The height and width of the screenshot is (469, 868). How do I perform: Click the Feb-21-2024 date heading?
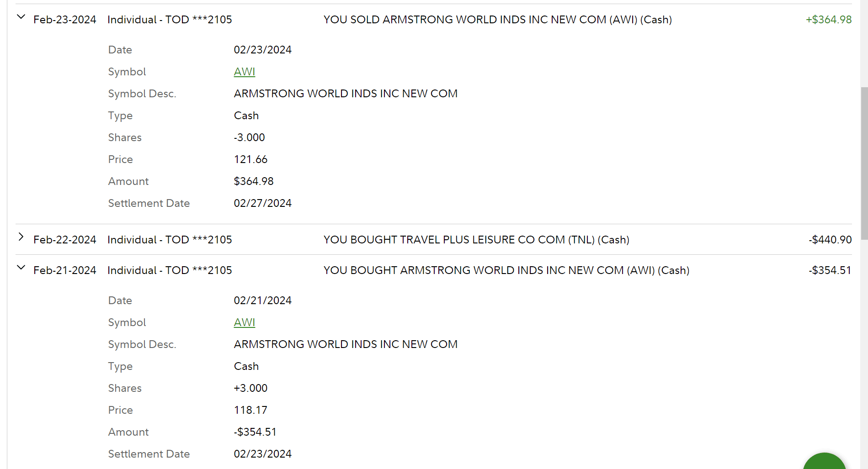click(65, 270)
